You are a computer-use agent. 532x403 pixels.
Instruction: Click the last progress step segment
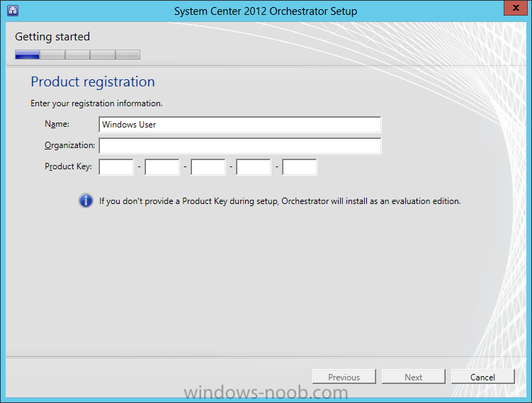tap(128, 55)
